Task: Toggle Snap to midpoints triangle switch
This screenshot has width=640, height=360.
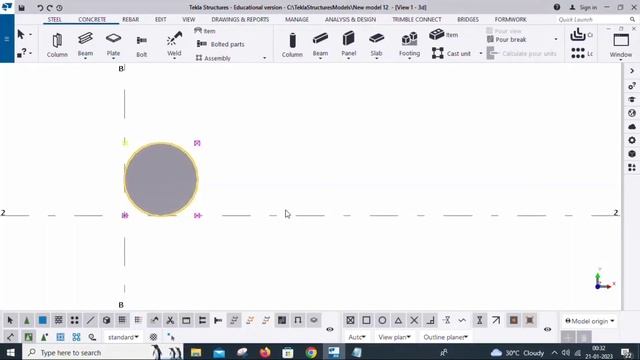Action: pyautogui.click(x=398, y=320)
